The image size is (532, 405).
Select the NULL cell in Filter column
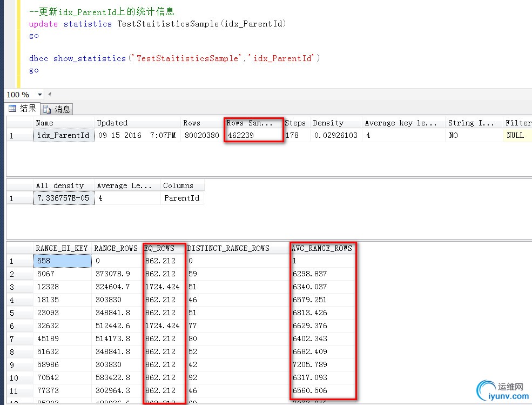[x=516, y=135]
